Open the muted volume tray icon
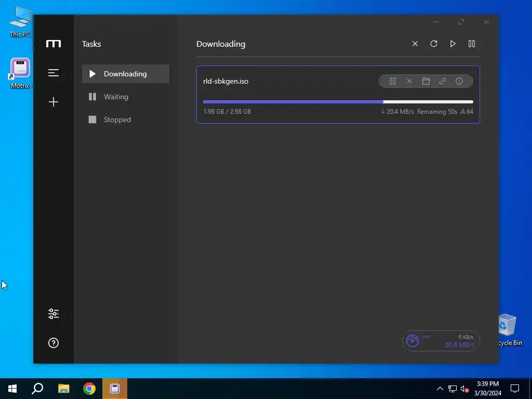The image size is (532, 399). pyautogui.click(x=464, y=389)
